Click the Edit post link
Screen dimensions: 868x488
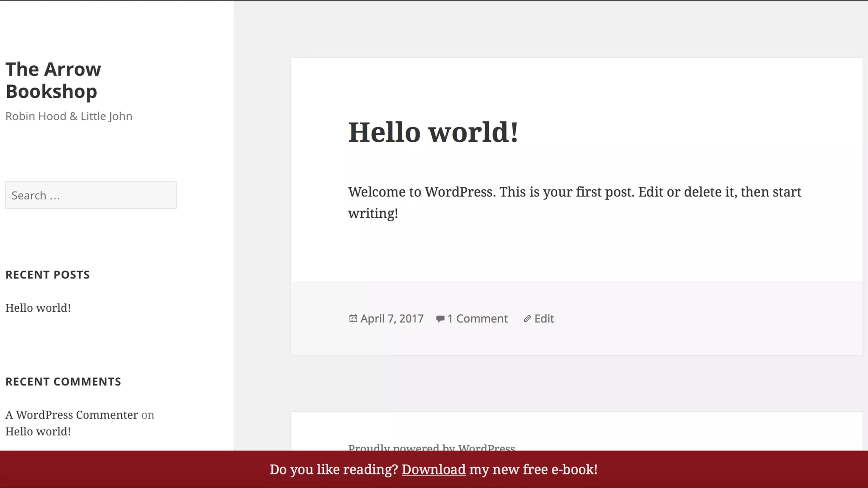pyautogui.click(x=544, y=319)
